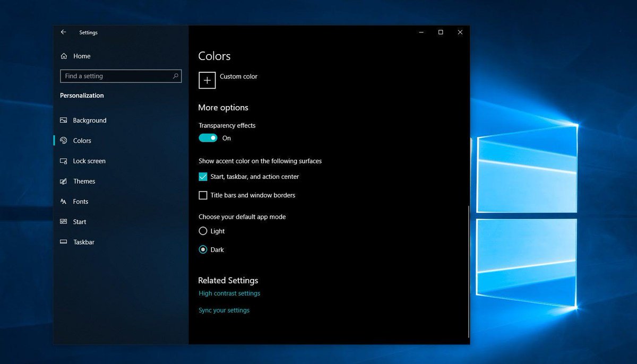Screen dimensions: 637x364
Task: Open High contrast settings
Action: [229, 293]
